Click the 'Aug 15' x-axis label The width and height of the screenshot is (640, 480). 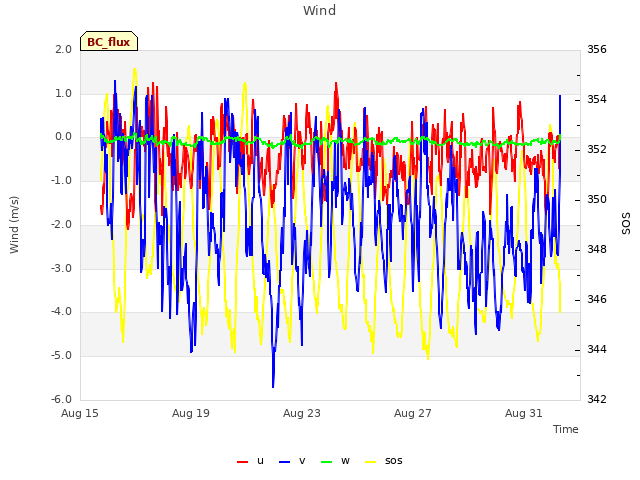80,413
